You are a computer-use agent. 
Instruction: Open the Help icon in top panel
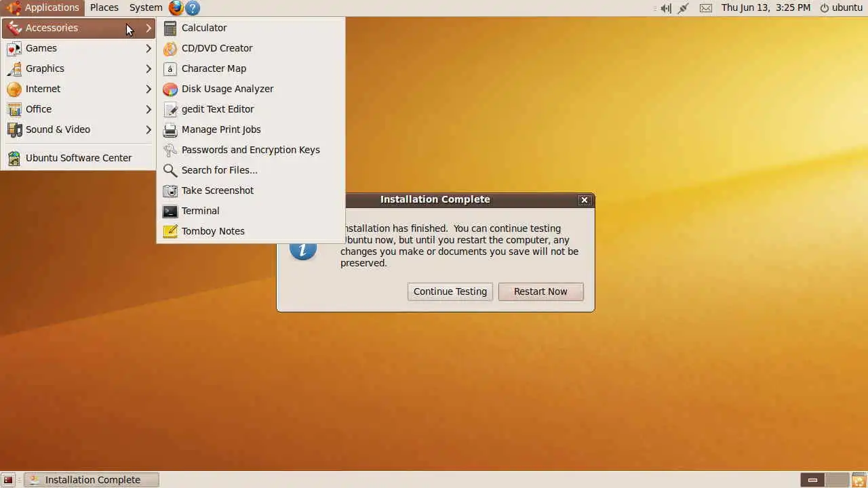tap(193, 7)
